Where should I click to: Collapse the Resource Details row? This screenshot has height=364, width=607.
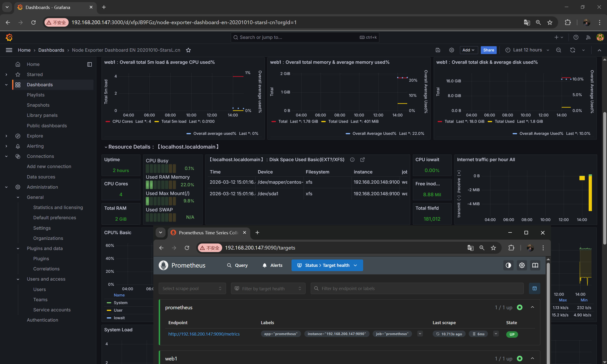[106, 147]
